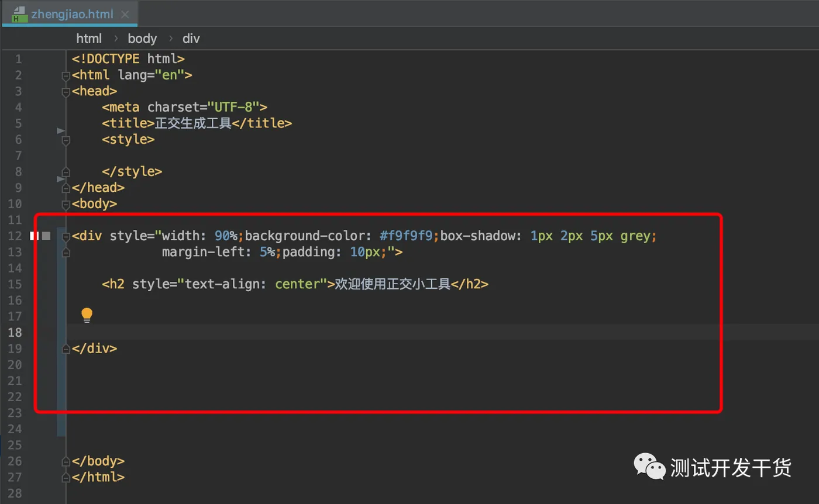Click the div breadcrumb
This screenshot has height=504, width=819.
click(191, 39)
